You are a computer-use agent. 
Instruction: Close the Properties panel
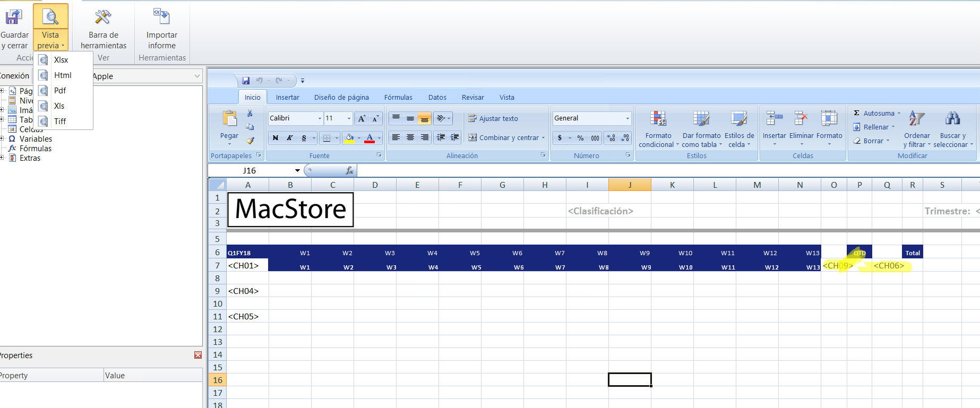point(198,355)
